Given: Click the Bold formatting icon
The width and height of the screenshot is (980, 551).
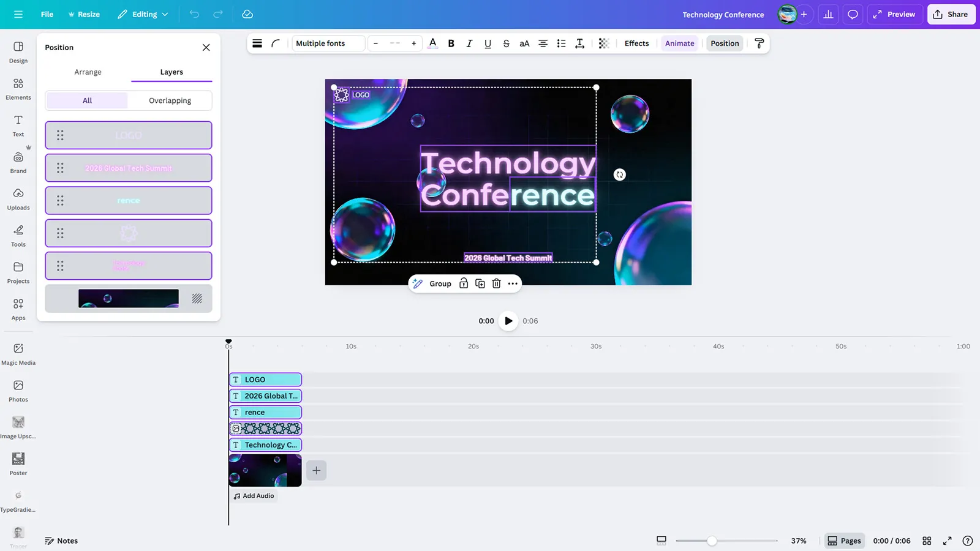Looking at the screenshot, I should (x=451, y=43).
